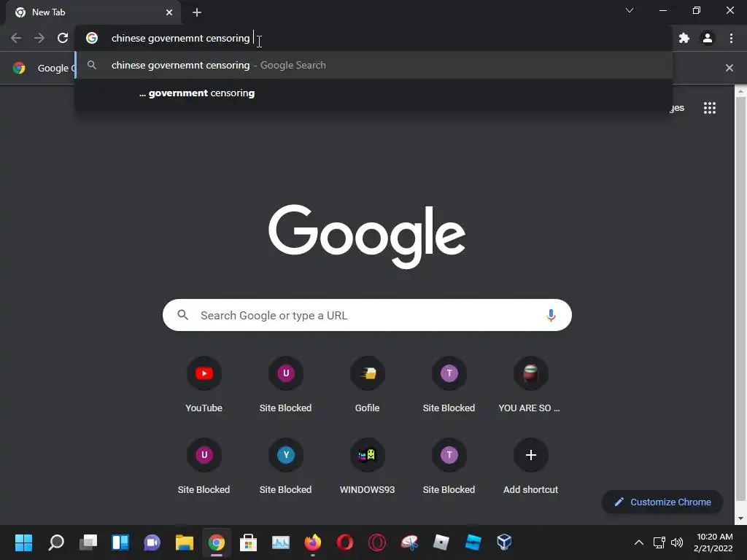Select 'chinese governemnt censoring' Google Search suggestion
The width and height of the screenshot is (747, 560).
point(374,65)
